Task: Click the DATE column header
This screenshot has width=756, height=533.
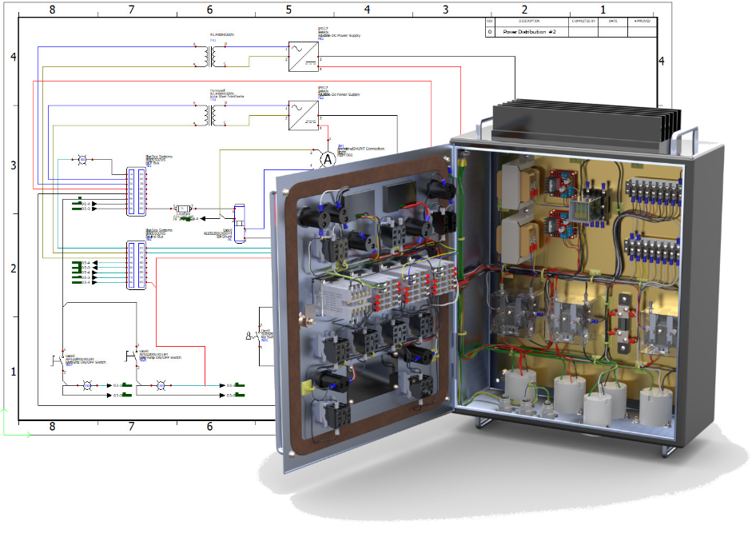Action: coord(613,22)
